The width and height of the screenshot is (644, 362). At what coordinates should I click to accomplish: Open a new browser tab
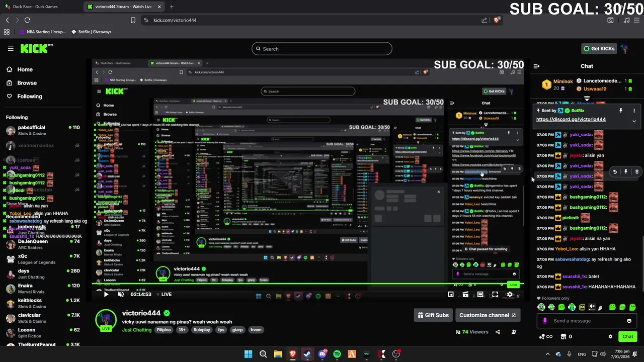[x=172, y=7]
